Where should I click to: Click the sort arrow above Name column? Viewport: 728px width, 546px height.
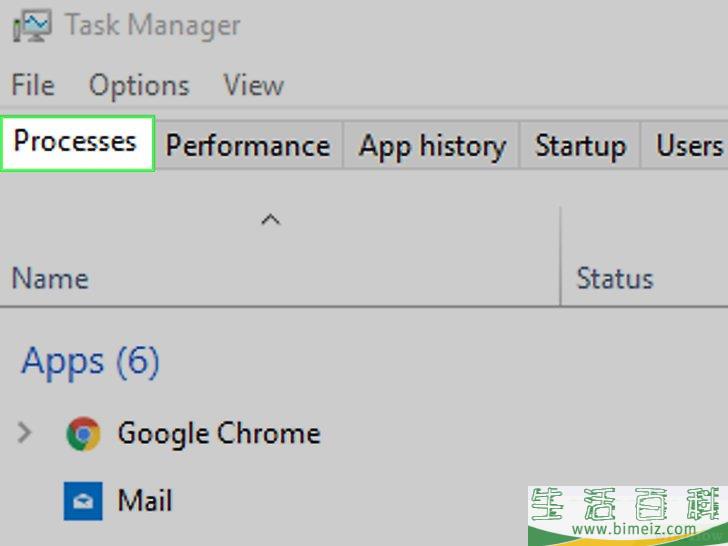(271, 219)
